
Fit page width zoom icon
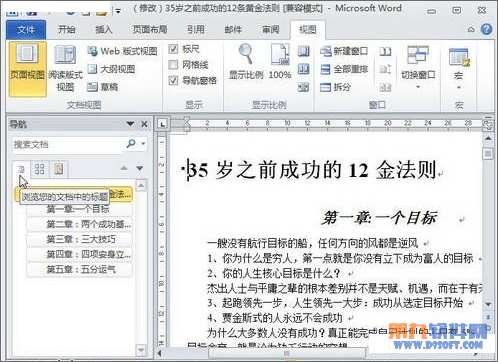coord(303,87)
